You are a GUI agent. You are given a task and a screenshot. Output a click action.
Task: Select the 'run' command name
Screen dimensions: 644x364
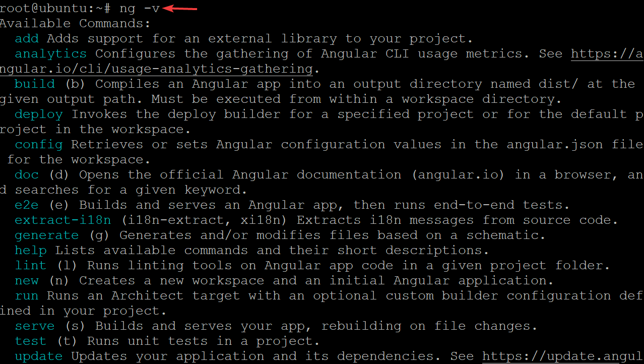click(x=27, y=295)
